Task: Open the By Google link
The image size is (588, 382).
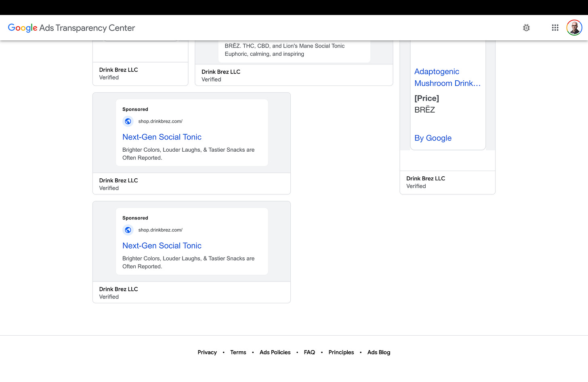Action: click(x=433, y=138)
